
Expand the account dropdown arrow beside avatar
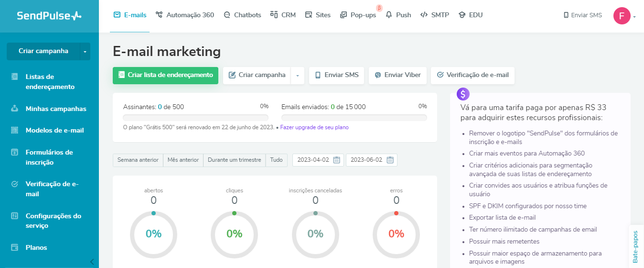pos(634,17)
